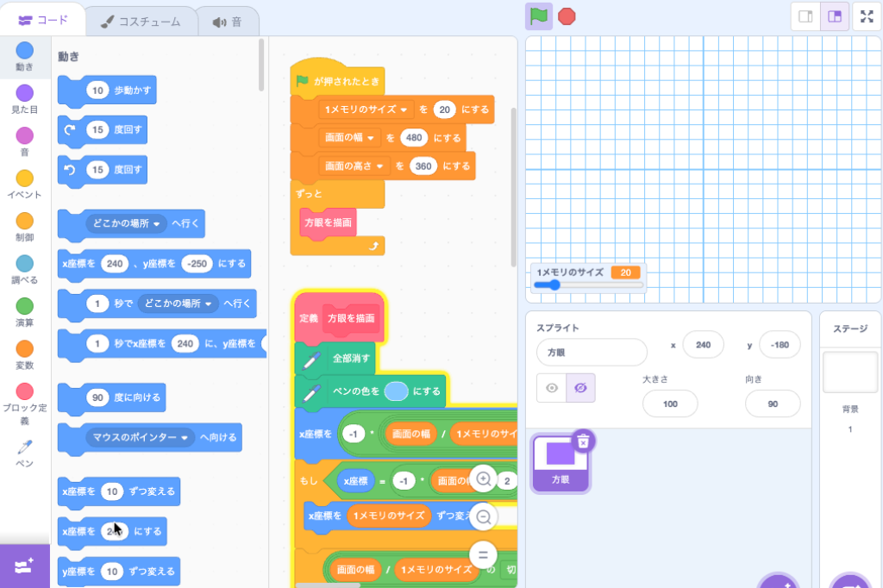
Task: Select the 制御 block category
Action: [25, 228]
